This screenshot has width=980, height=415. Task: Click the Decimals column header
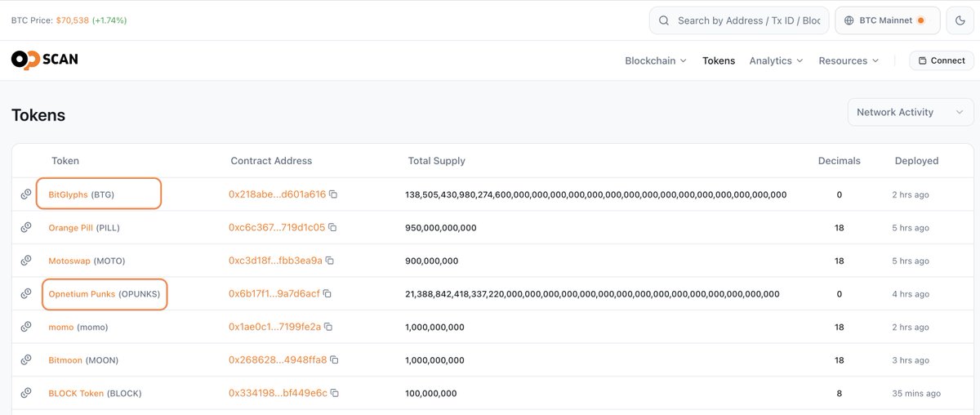pos(840,161)
